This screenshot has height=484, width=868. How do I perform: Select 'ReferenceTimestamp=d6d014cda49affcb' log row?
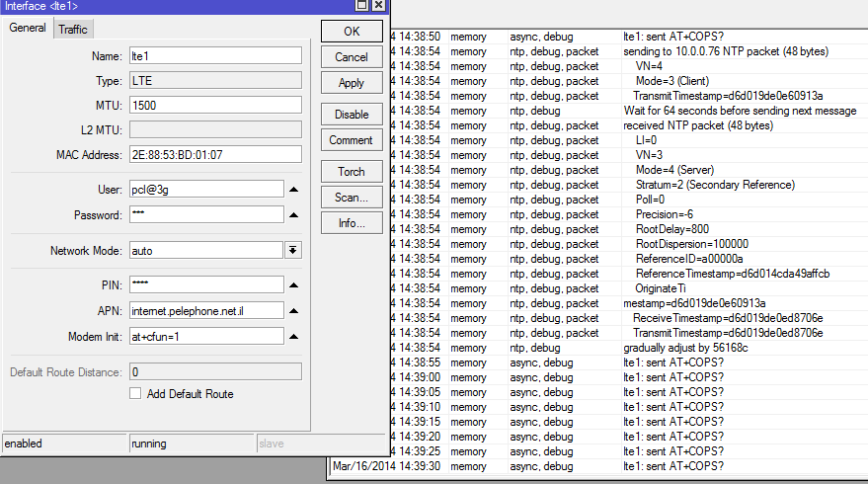coord(628,274)
